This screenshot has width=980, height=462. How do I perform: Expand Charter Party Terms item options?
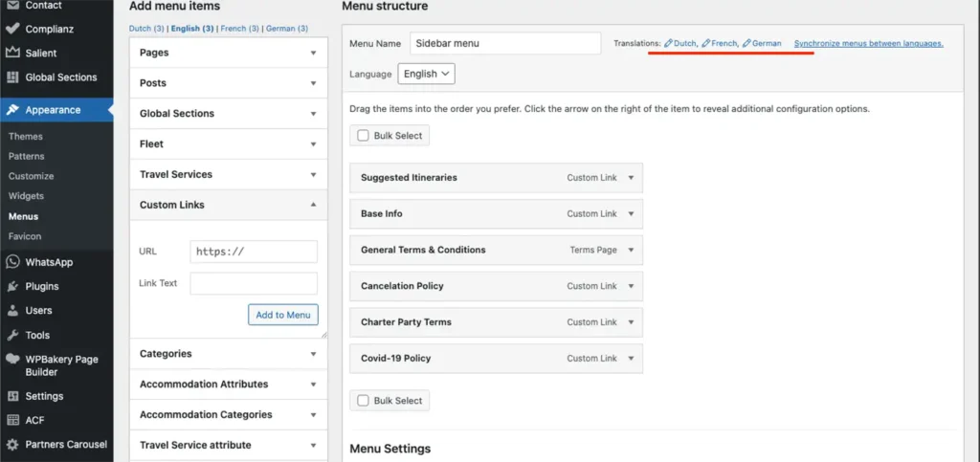pyautogui.click(x=631, y=322)
